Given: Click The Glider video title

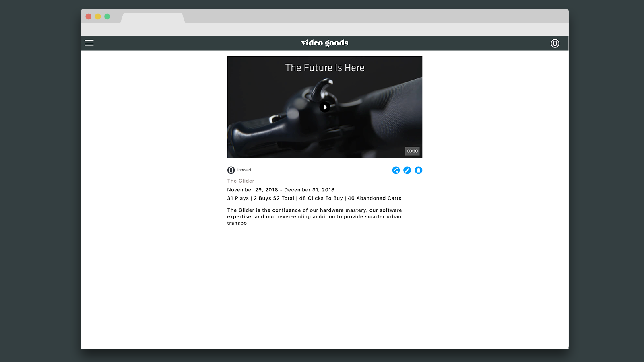Looking at the screenshot, I should pos(241,181).
